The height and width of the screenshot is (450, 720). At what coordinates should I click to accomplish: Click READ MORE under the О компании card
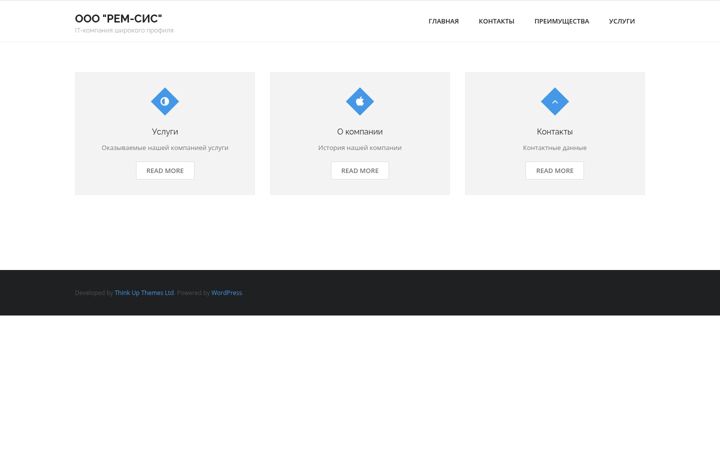[360, 170]
